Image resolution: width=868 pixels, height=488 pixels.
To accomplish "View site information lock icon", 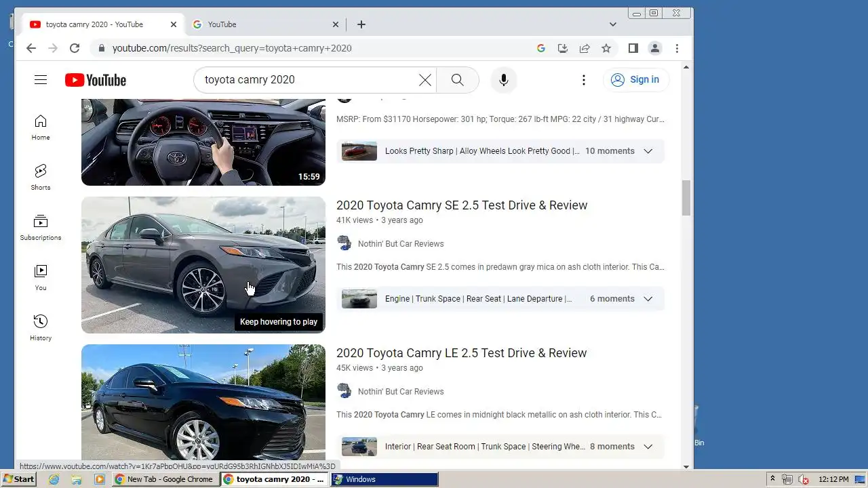I will [102, 48].
